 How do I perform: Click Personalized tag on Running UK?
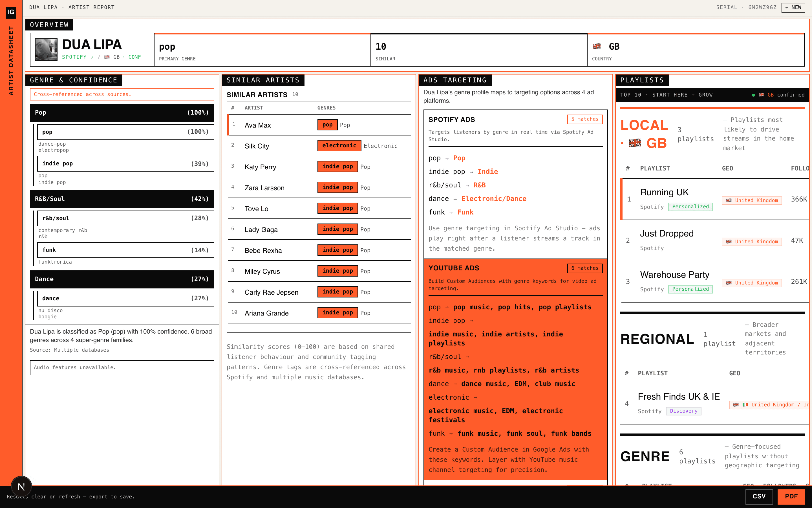pyautogui.click(x=690, y=207)
